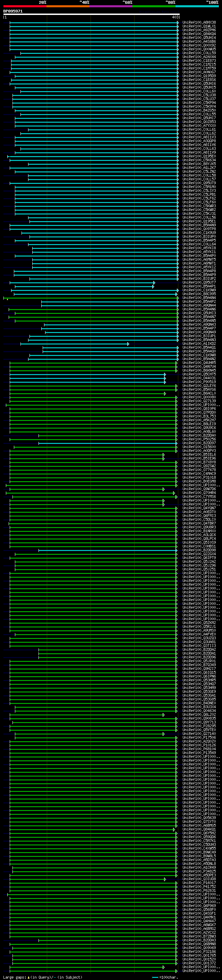Click the BP095971 query name

(x=13, y=11)
